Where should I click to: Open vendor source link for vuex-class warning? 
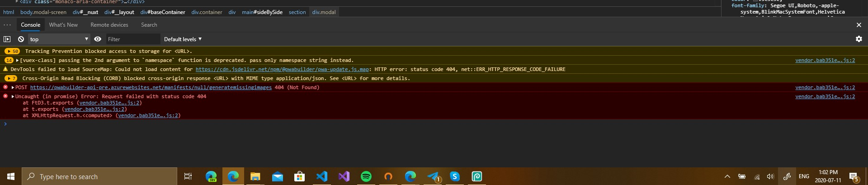[x=825, y=60]
